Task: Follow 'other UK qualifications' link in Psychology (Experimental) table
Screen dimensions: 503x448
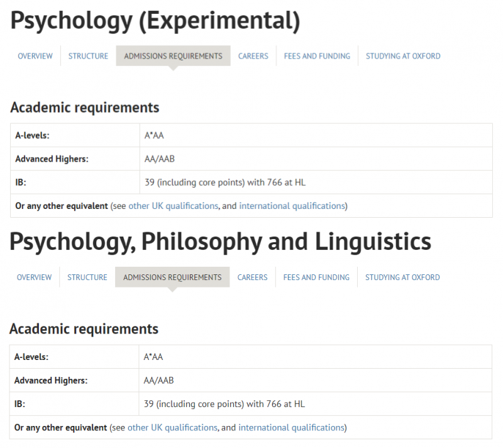Action: pos(174,206)
